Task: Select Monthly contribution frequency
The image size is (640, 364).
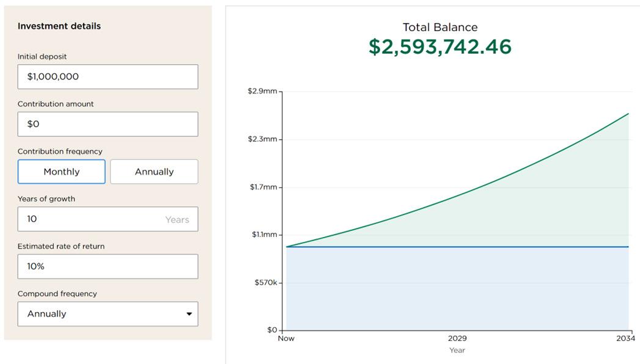Action: 62,172
